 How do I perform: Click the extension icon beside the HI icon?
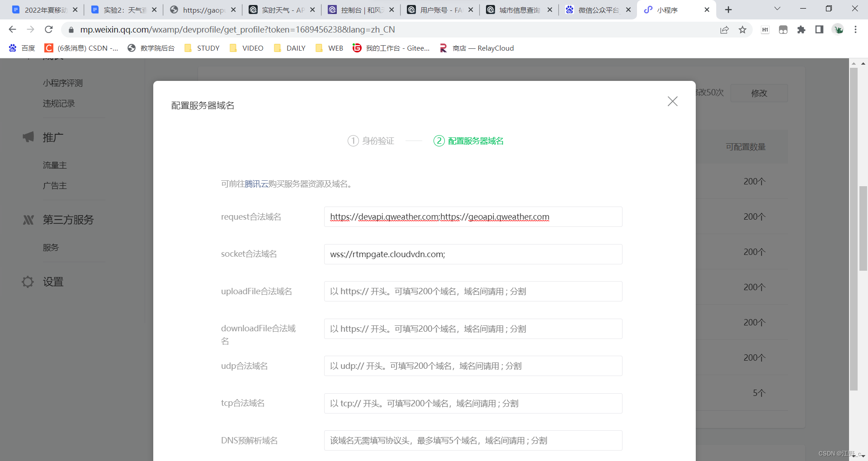click(783, 29)
